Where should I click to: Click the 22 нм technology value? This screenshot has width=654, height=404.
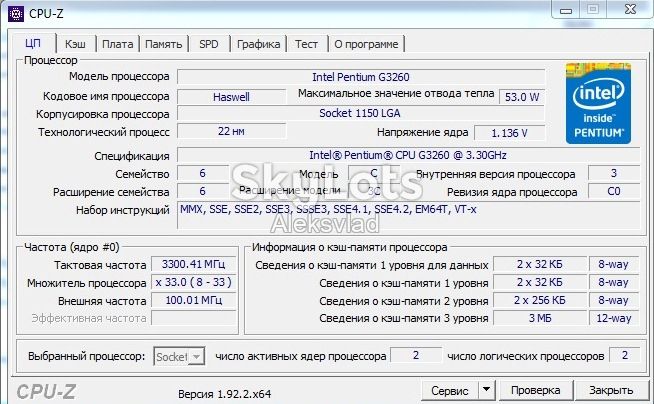(x=231, y=131)
